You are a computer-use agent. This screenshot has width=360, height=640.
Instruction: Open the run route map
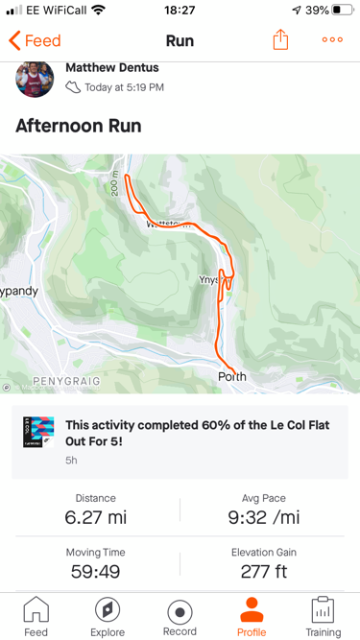[x=180, y=274]
